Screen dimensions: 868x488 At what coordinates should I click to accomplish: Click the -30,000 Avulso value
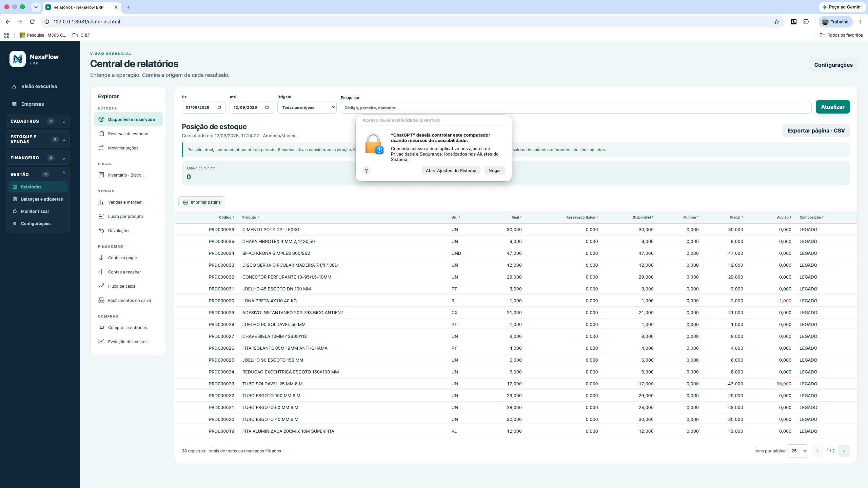coord(783,384)
